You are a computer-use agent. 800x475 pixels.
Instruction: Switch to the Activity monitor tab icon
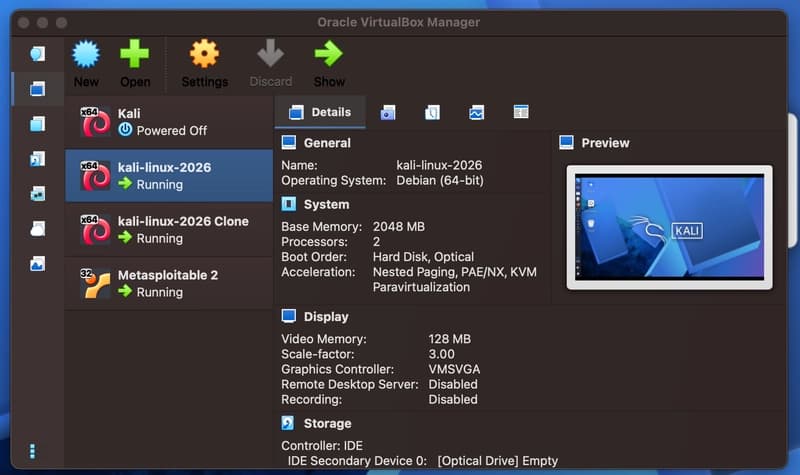pyautogui.click(x=477, y=112)
